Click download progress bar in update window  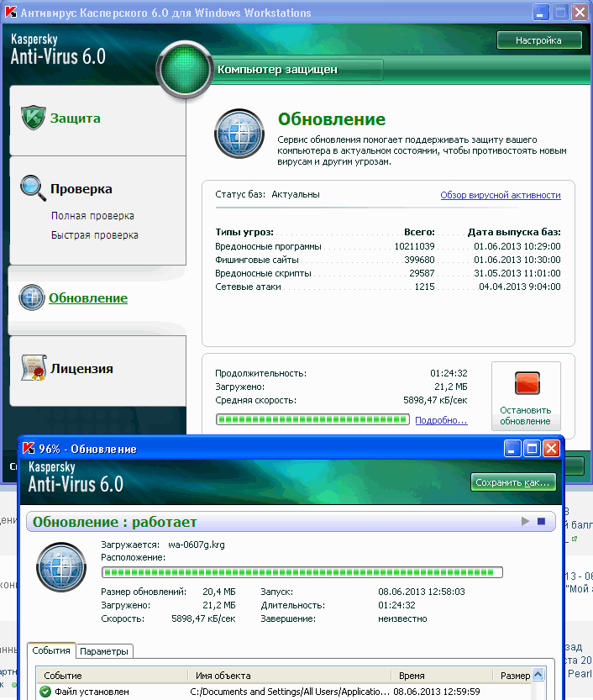(x=302, y=572)
